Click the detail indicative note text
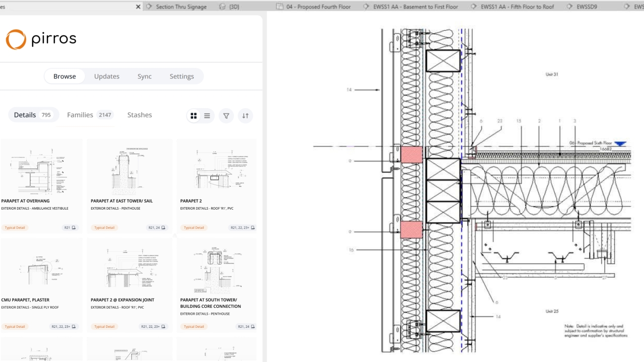This screenshot has width=644, height=362. click(x=596, y=331)
